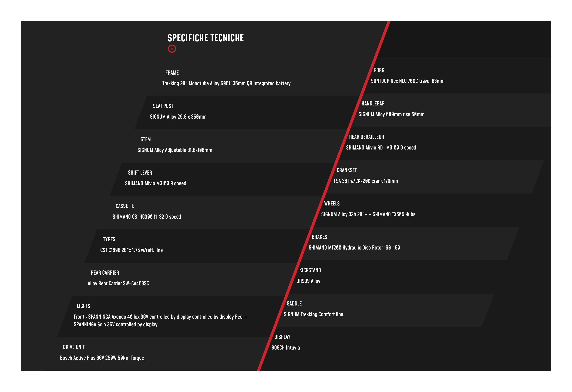This screenshot has height=392, width=572.
Task: Click the CST C1698 tyres description
Action: click(131, 250)
